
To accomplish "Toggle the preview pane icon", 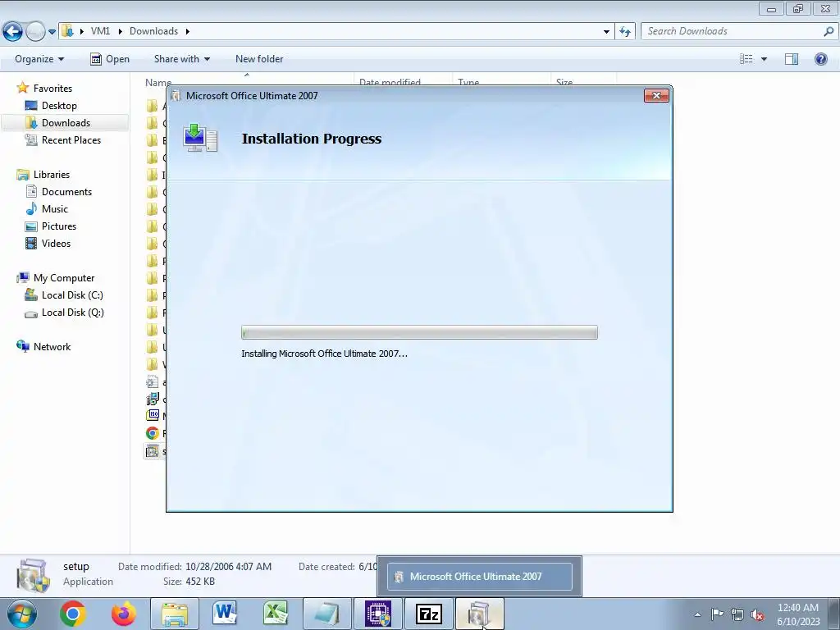I will coord(792,59).
